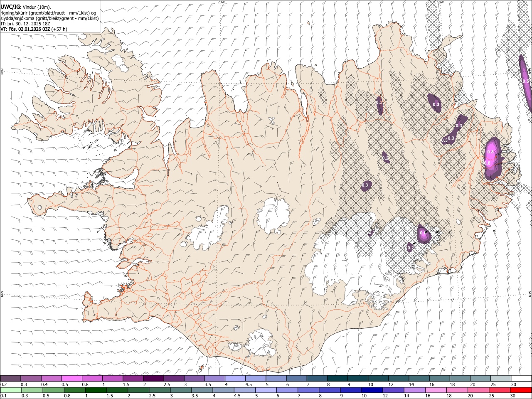This screenshot has width=532, height=399.
Task: Select upper legend row swatch labeled 0.8
Action: pyautogui.click(x=92, y=378)
